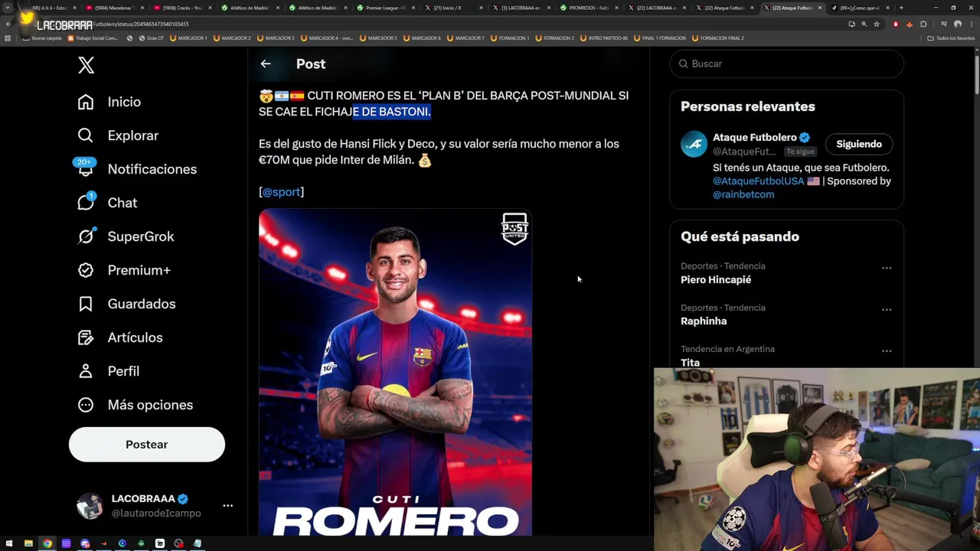This screenshot has width=980, height=551.
Task: Bookmark page with the star icon
Action: (x=877, y=24)
